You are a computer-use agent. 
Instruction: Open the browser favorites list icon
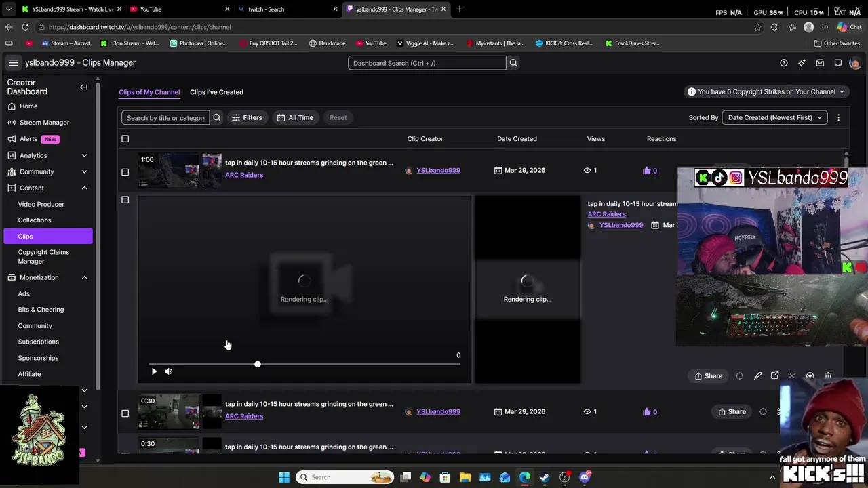(x=792, y=27)
